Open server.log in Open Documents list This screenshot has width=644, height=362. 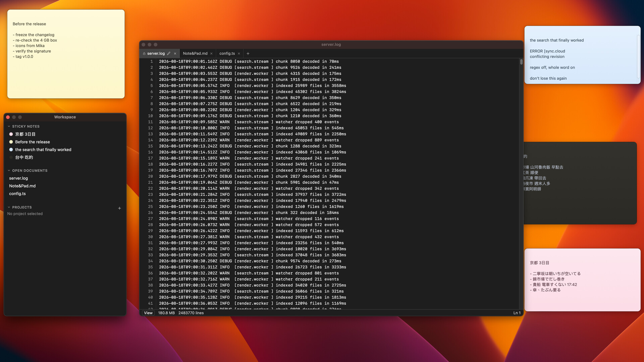click(x=65, y=178)
